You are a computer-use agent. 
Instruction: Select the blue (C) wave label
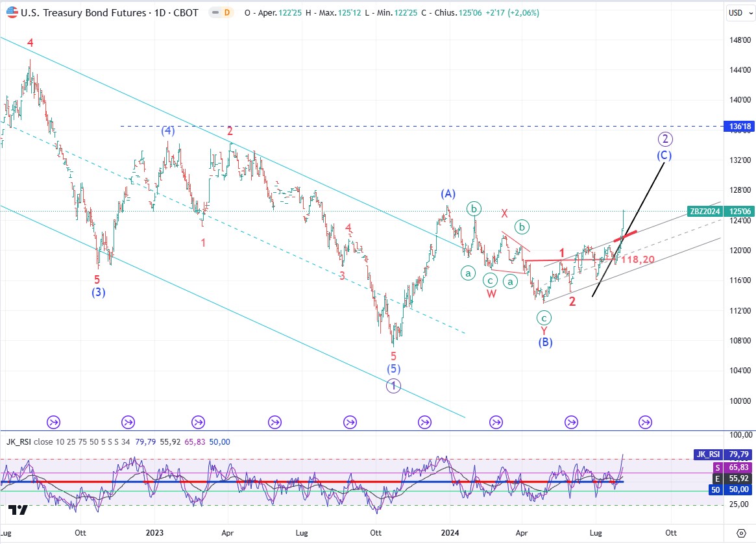click(664, 155)
